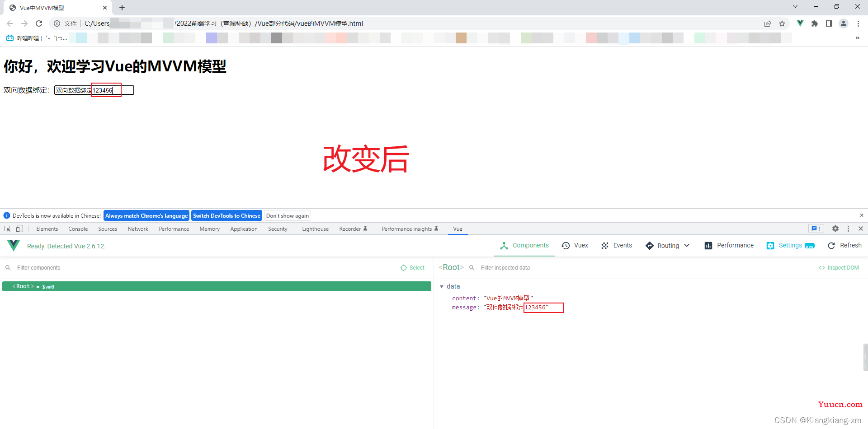The image size is (868, 429).
Task: Switch to the Vue Events view
Action: (x=617, y=246)
